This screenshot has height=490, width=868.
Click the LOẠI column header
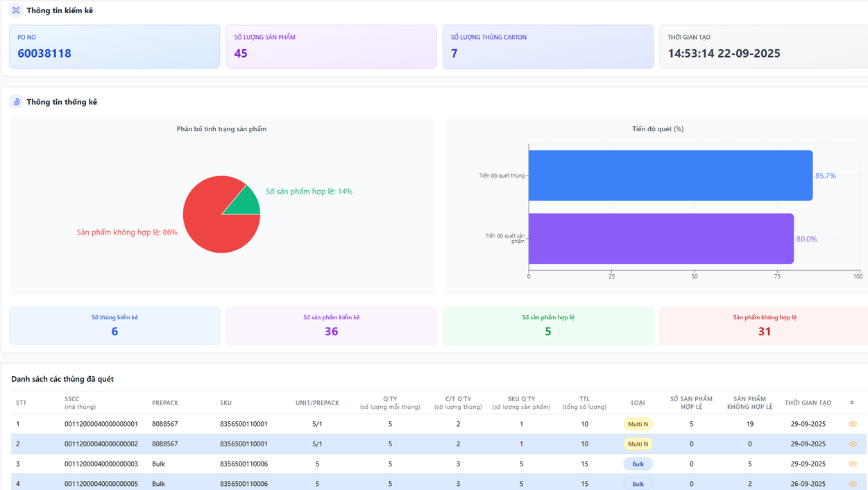click(638, 403)
